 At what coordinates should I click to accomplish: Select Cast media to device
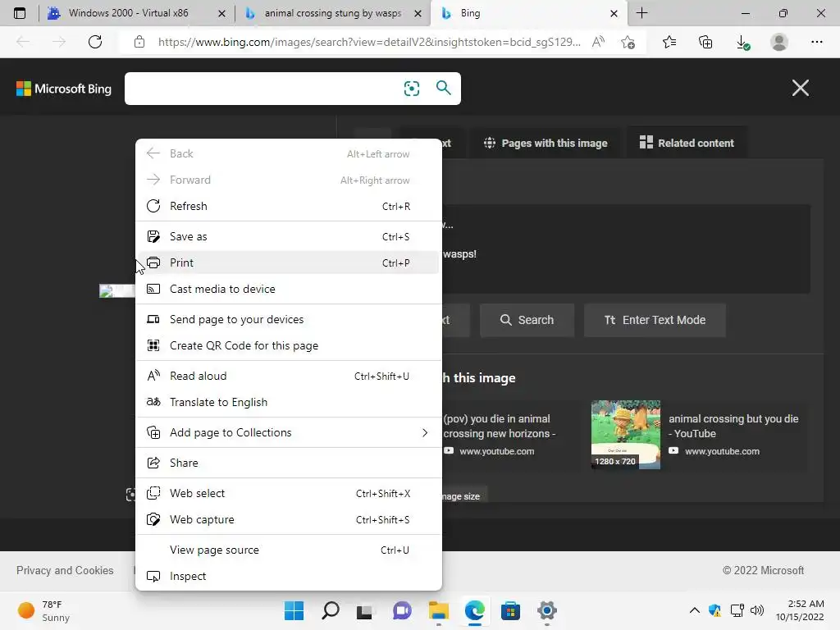[289, 290]
